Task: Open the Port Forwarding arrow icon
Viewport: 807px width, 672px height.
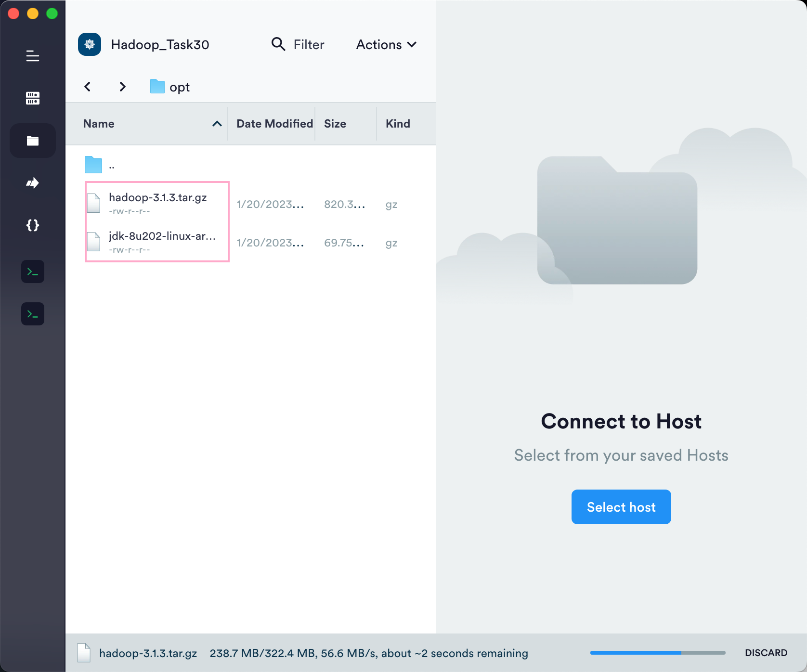Action: coord(33,183)
